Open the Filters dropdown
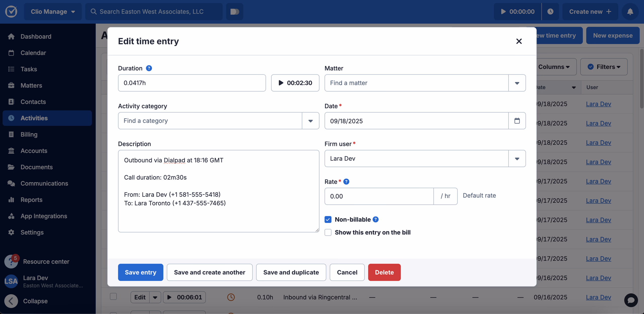Image resolution: width=644 pixels, height=314 pixels. pyautogui.click(x=604, y=67)
